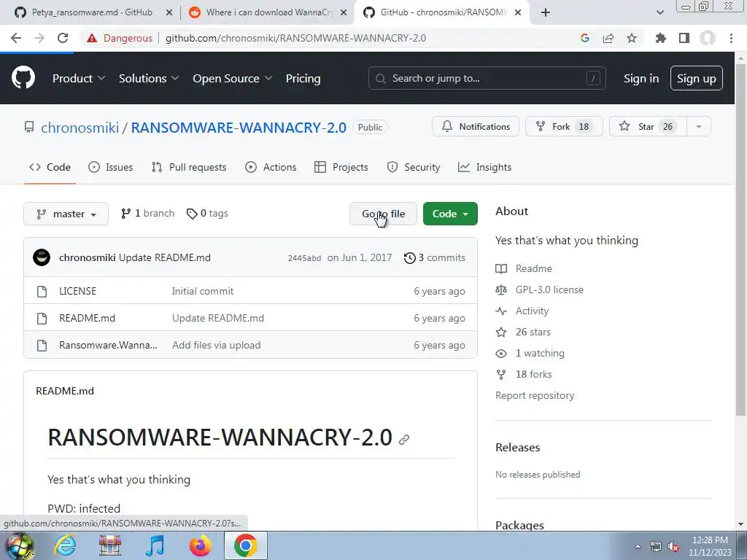This screenshot has width=747, height=560.
Task: Open the LICENSE file
Action: pos(77,291)
